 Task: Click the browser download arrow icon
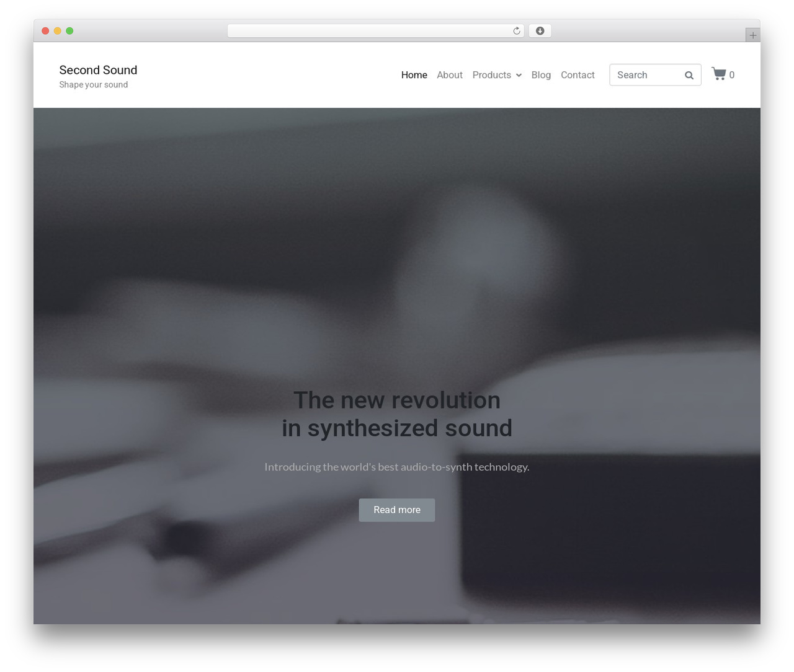540,31
